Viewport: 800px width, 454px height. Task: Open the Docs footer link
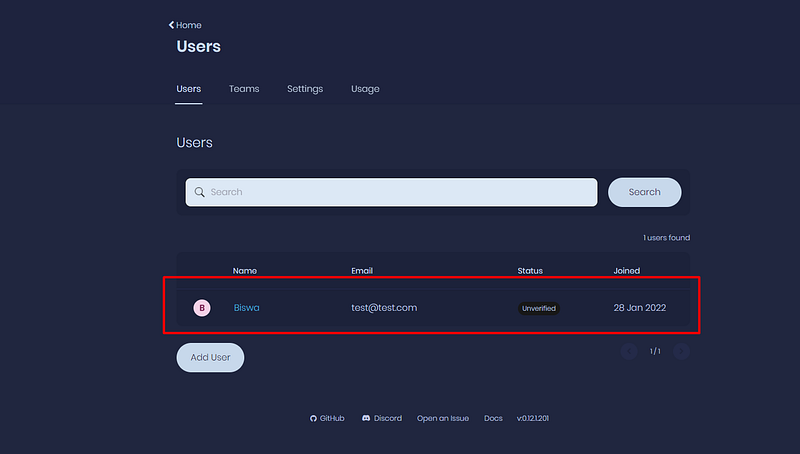[493, 418]
